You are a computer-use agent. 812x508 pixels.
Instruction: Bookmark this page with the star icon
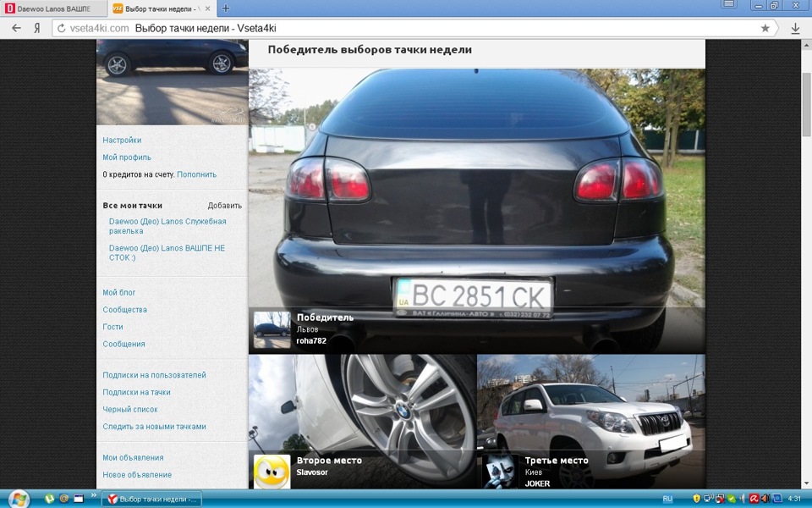point(765,29)
